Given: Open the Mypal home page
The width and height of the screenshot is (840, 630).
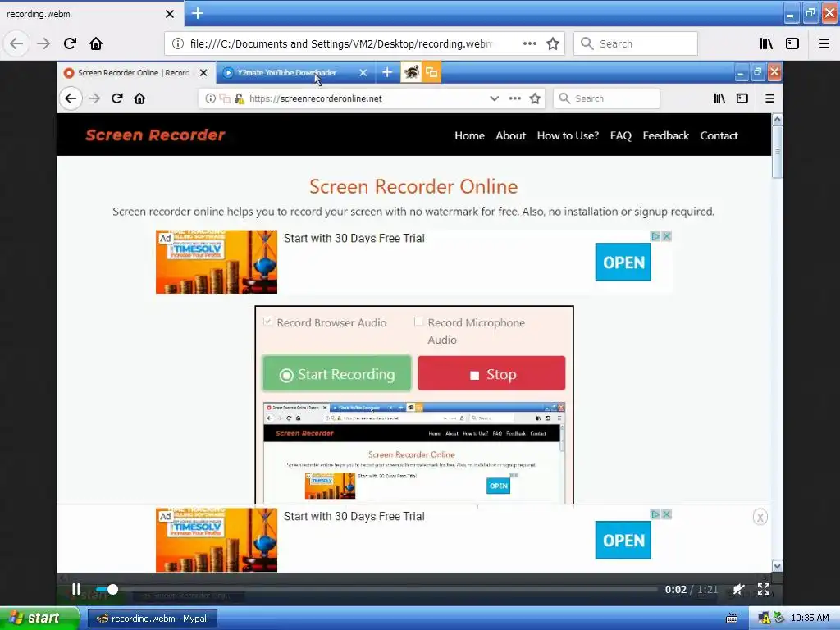Looking at the screenshot, I should coord(96,43).
